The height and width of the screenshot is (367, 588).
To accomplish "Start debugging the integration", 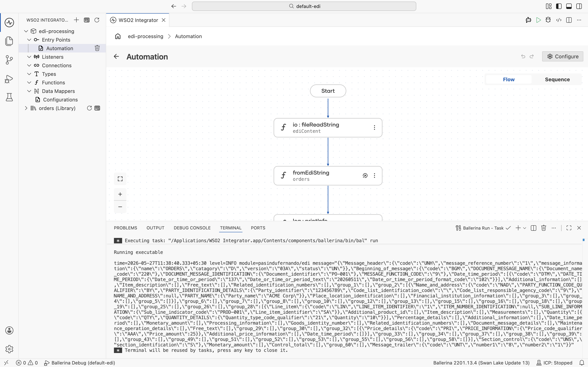I will [x=548, y=20].
